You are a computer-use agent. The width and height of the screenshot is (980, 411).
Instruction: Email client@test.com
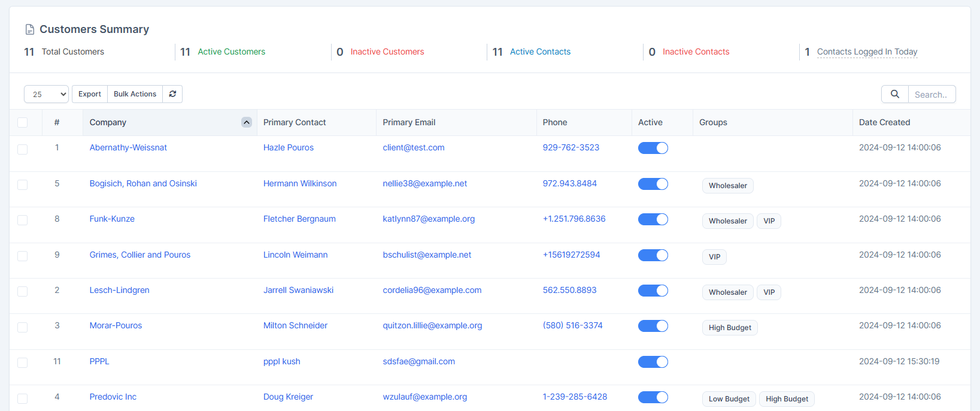click(x=414, y=147)
